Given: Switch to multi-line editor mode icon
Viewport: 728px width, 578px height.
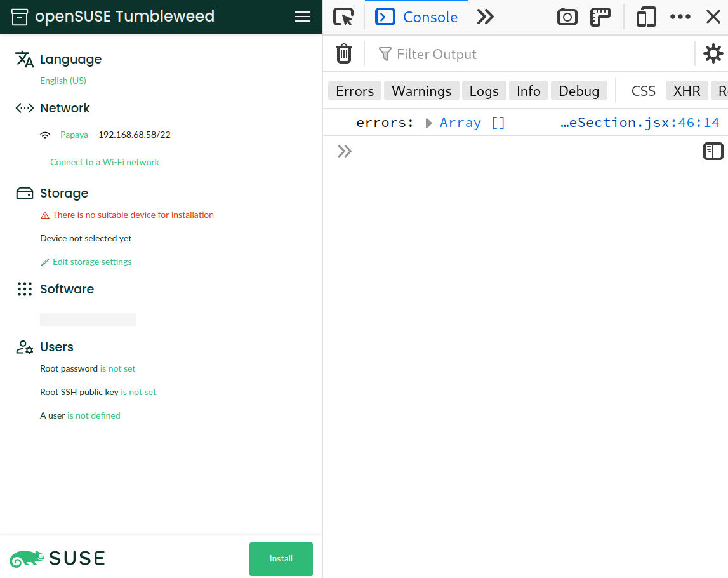Looking at the screenshot, I should (x=713, y=151).
